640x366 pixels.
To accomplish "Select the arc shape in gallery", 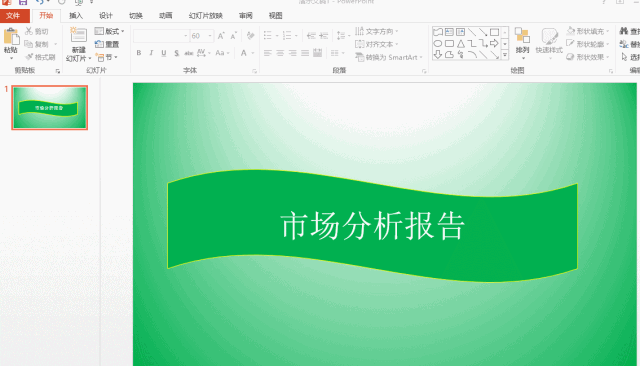I will point(472,54).
